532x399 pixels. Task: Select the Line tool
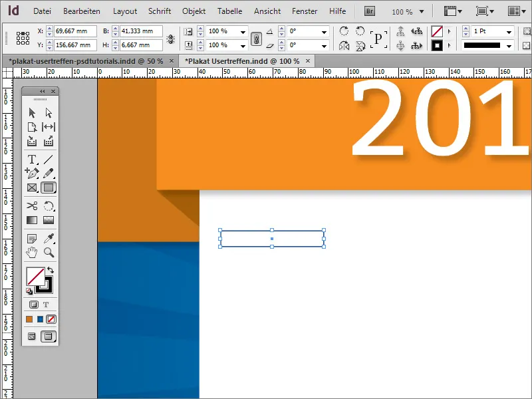click(49, 160)
